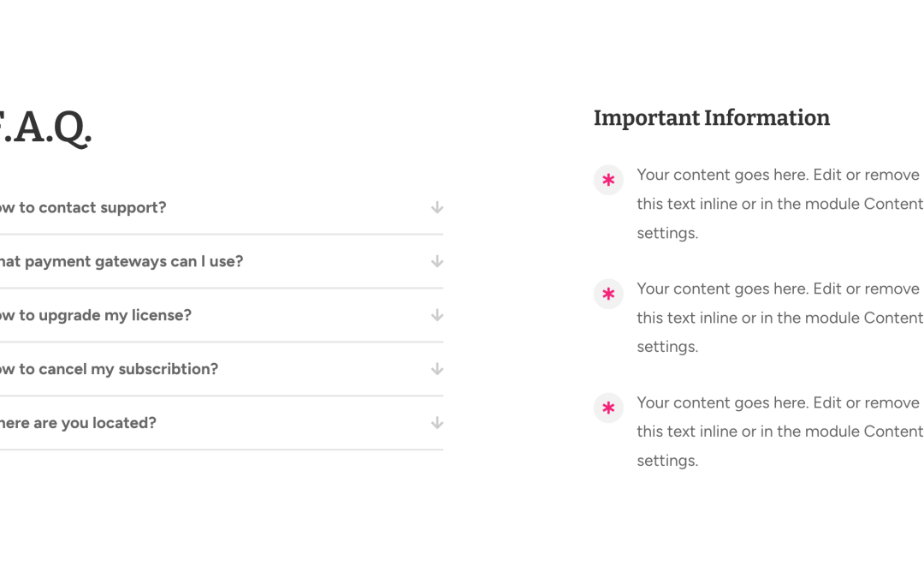Click the third 'Your content goes here' paragraph
924x578 pixels.
pos(780,431)
